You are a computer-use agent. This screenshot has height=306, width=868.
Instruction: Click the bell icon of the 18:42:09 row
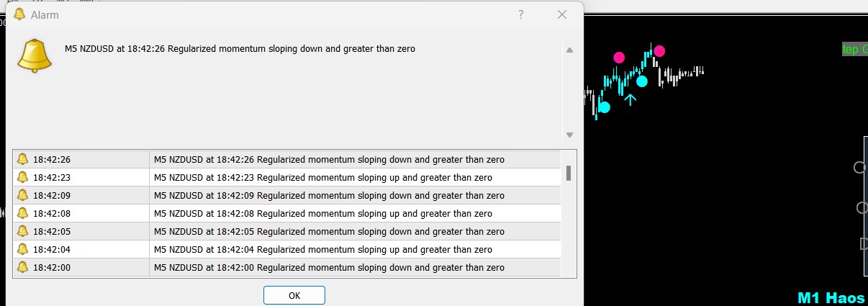coord(22,195)
